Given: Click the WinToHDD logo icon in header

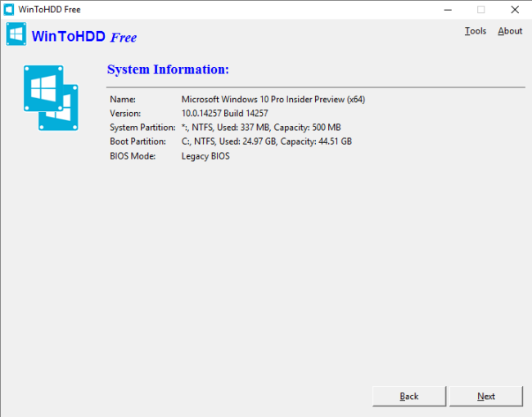Looking at the screenshot, I should coord(16,34).
